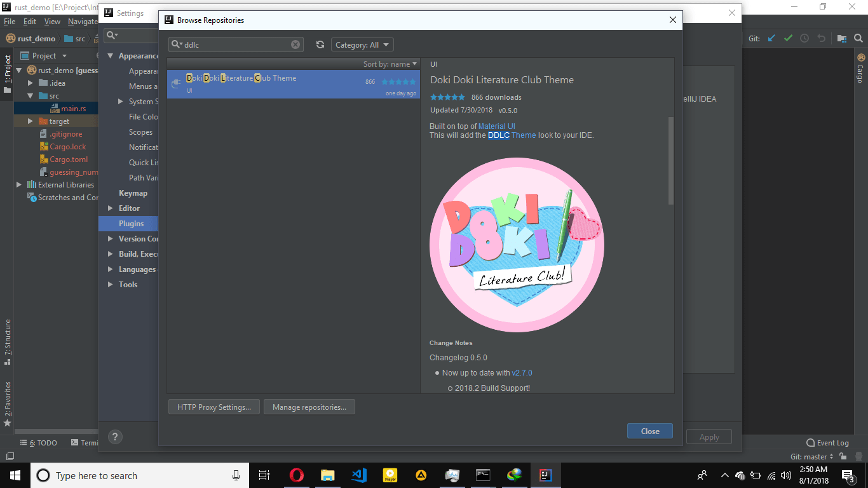Expand the Version Control settings node
This screenshot has height=488, width=868.
(111, 239)
